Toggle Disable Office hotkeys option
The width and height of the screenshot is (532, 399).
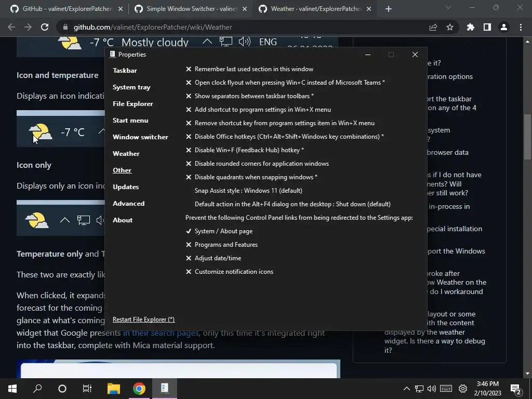click(x=285, y=137)
